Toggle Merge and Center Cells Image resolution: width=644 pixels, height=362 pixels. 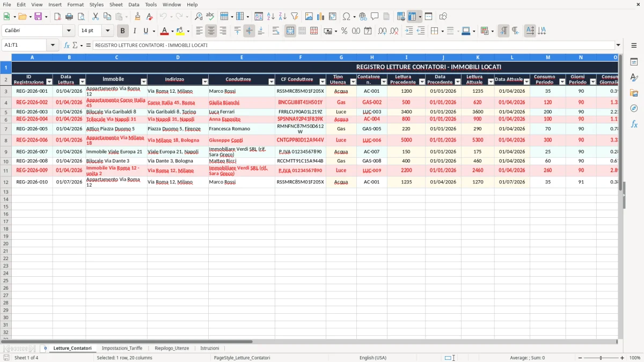(x=290, y=31)
